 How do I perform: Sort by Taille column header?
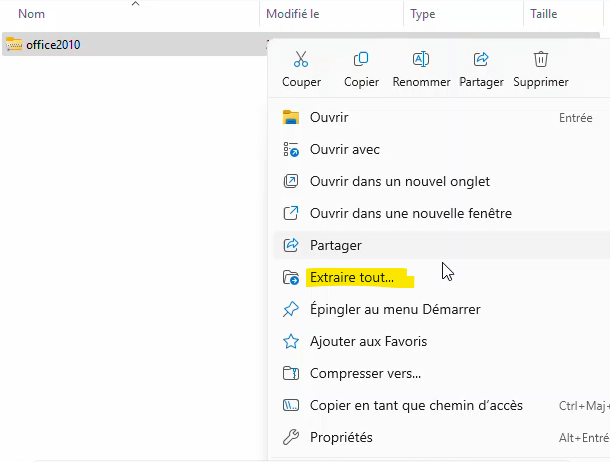(x=543, y=14)
